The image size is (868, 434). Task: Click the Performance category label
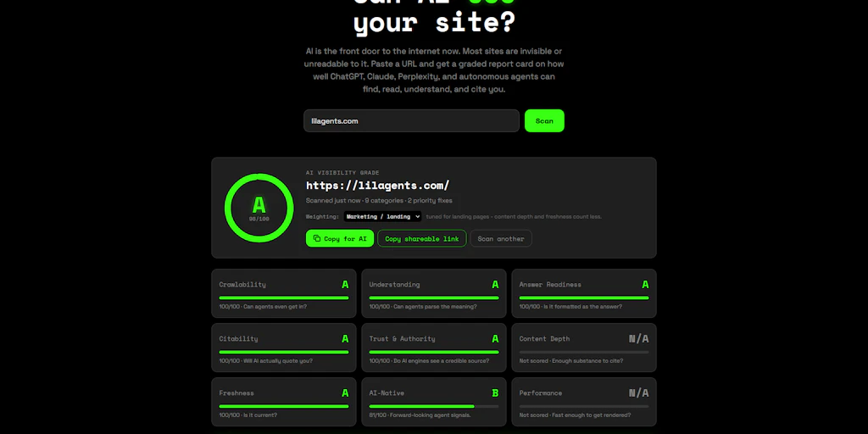point(540,393)
